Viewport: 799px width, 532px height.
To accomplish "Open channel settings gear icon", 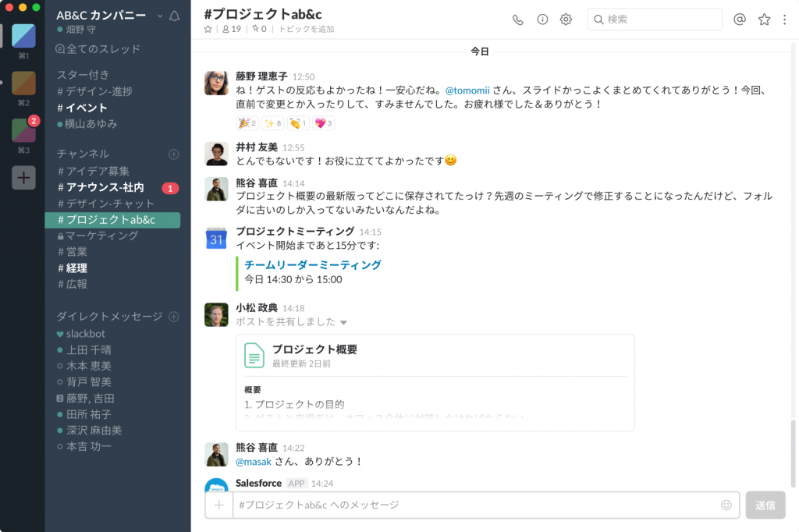I will 566,20.
